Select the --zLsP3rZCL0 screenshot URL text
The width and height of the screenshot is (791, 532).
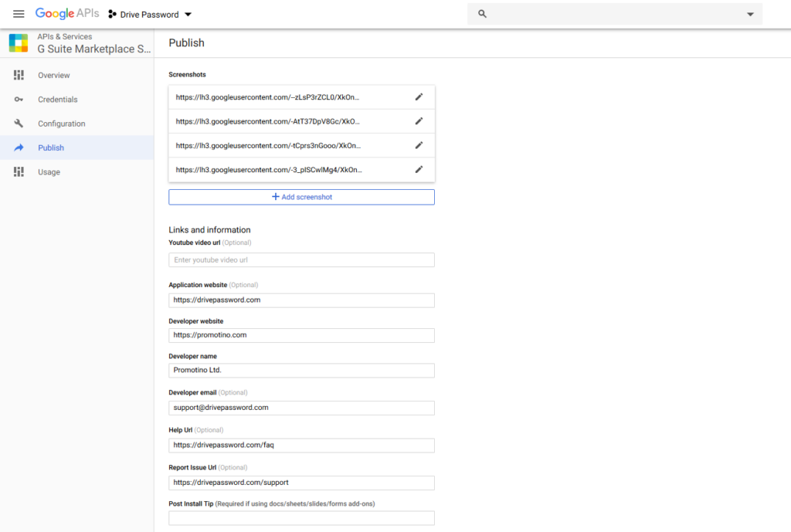pos(267,97)
